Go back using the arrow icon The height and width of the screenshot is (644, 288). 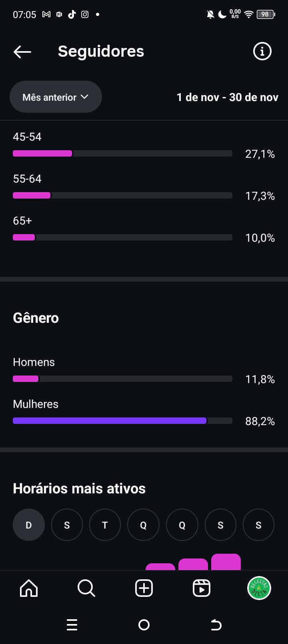[22, 52]
